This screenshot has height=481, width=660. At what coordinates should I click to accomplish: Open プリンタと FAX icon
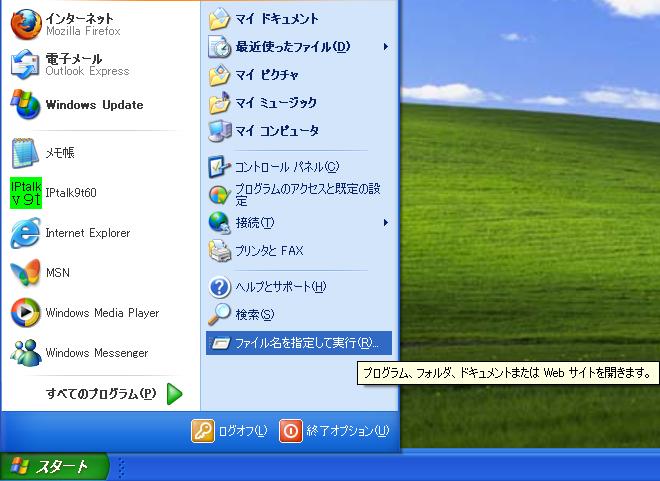219,251
